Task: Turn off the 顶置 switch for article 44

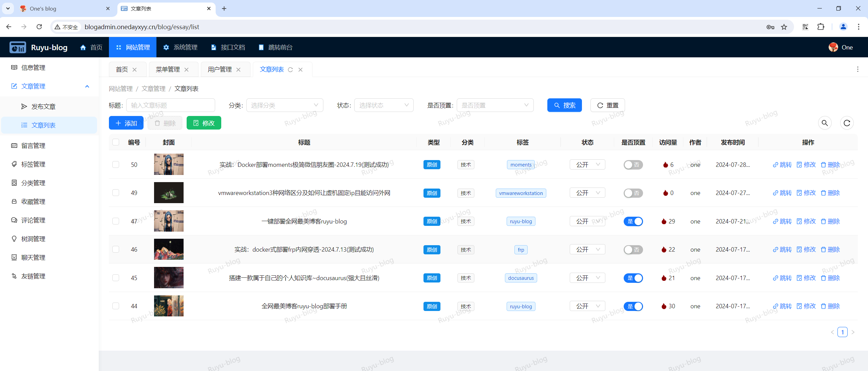Action: pos(633,306)
